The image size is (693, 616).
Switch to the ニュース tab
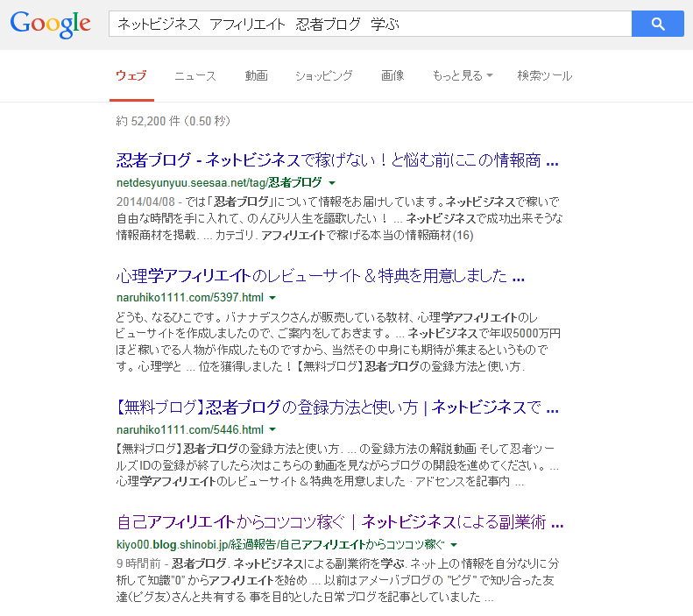[195, 76]
